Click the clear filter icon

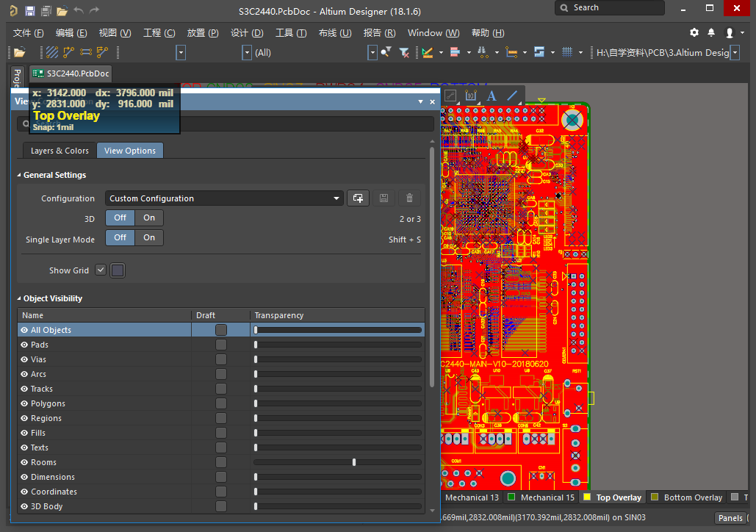point(404,52)
